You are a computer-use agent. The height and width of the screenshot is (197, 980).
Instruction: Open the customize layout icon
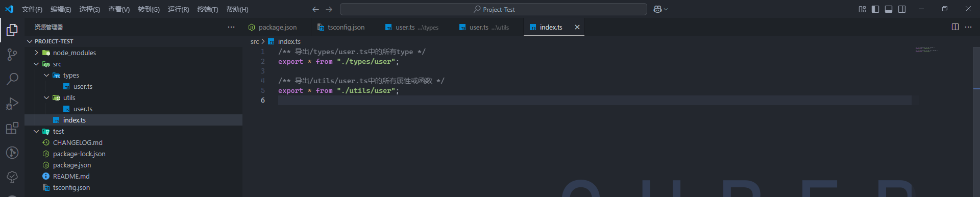[862, 9]
